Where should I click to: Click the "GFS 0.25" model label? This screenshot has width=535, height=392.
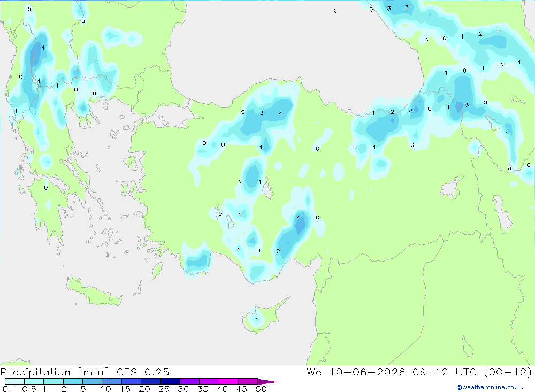point(143,372)
